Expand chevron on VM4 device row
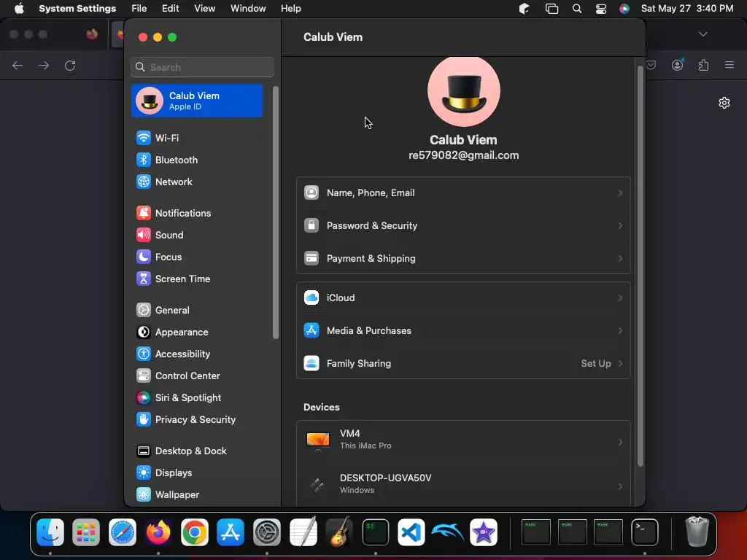This screenshot has height=560, width=747. pyautogui.click(x=620, y=443)
